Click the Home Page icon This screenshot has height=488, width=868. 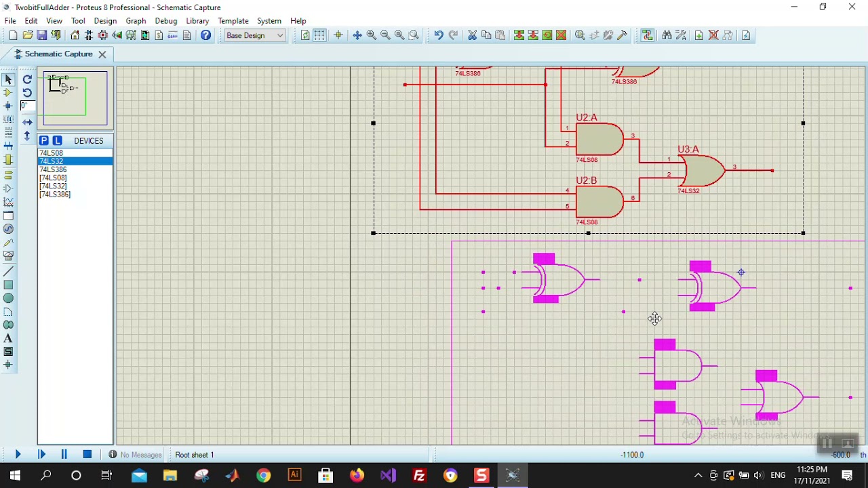pos(75,35)
